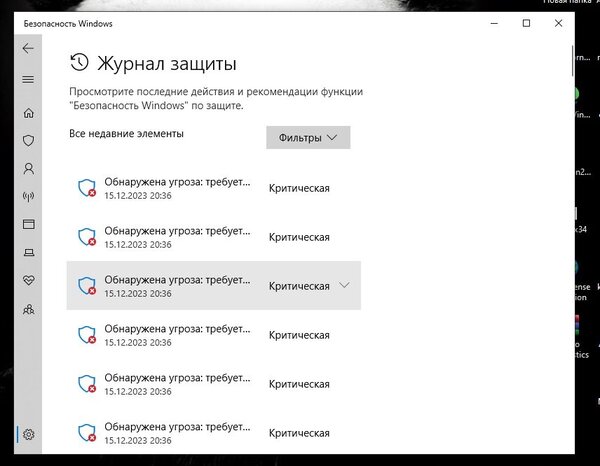This screenshot has width=600, height=466.
Task: Open Virus & threat protection shield icon
Action: tap(29, 140)
